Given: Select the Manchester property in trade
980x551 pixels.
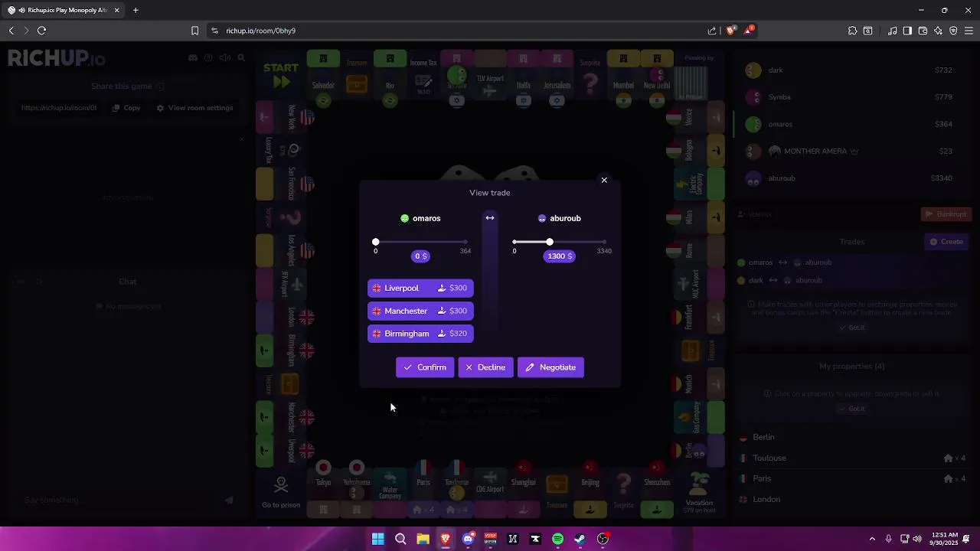Looking at the screenshot, I should (420, 311).
